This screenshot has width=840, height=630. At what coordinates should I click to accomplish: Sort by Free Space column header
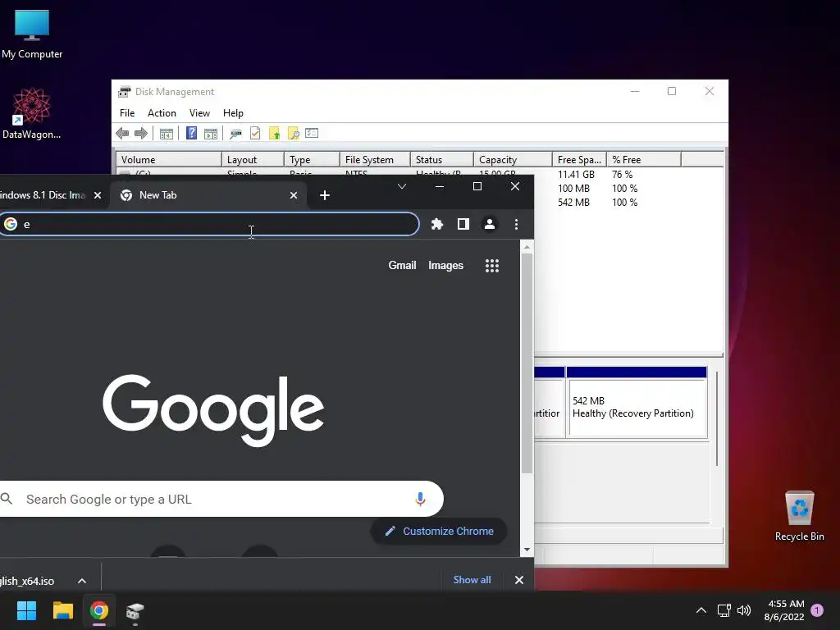click(579, 160)
